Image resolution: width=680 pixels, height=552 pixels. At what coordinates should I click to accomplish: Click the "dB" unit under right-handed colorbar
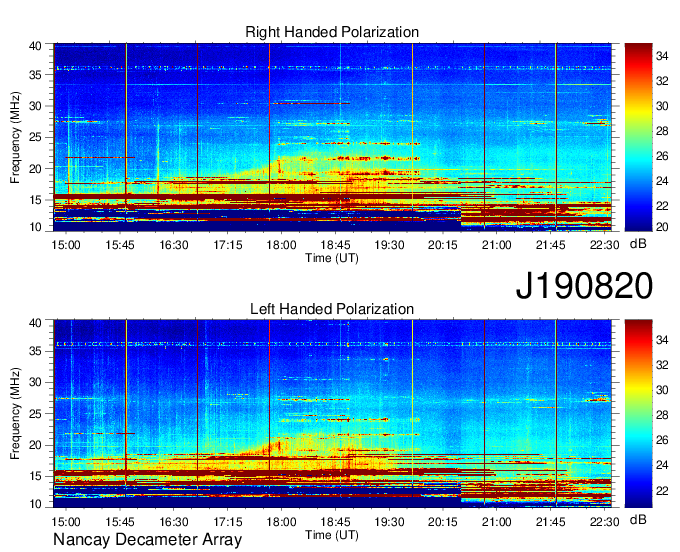tap(638, 244)
